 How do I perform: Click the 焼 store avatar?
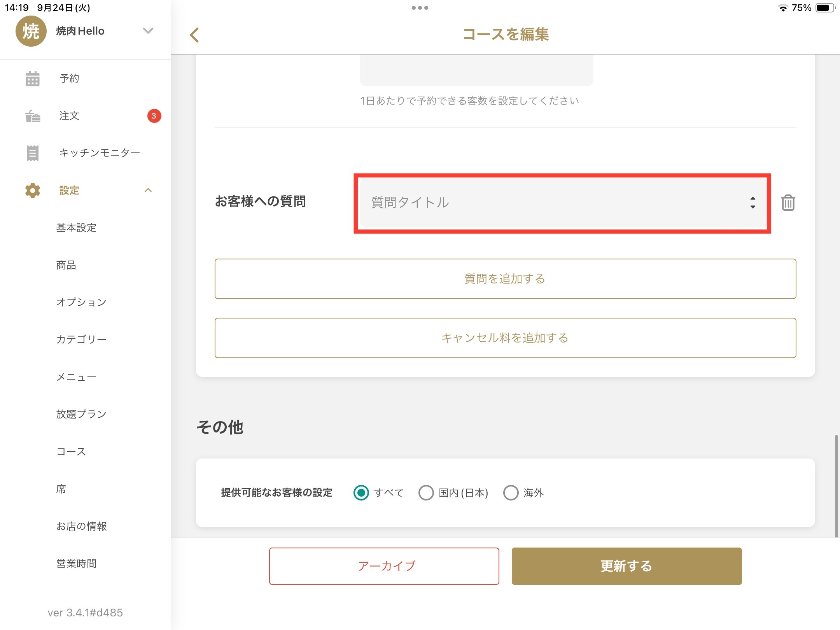click(x=31, y=31)
